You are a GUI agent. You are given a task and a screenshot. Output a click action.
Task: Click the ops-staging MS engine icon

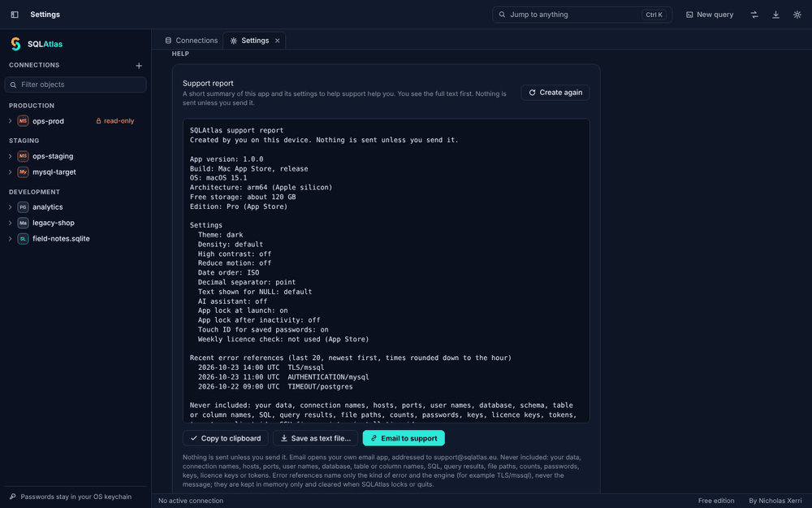pos(23,156)
